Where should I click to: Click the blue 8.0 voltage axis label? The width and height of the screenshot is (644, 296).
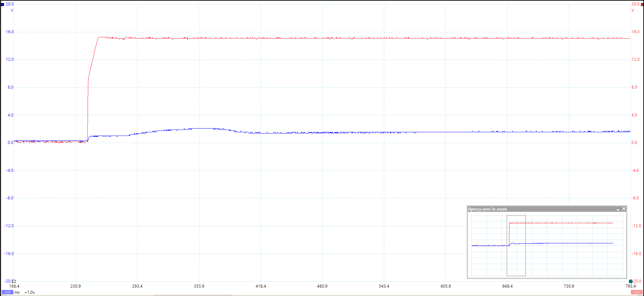(x=10, y=87)
